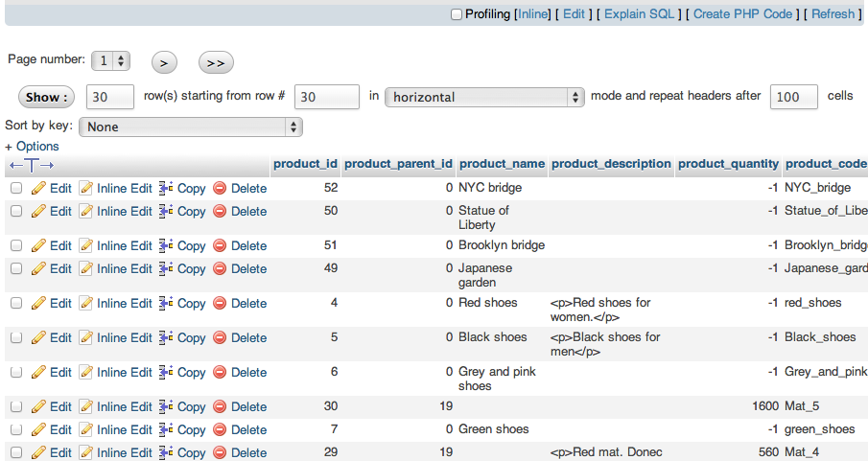
Task: Open the Sort by key dropdown
Action: point(191,127)
